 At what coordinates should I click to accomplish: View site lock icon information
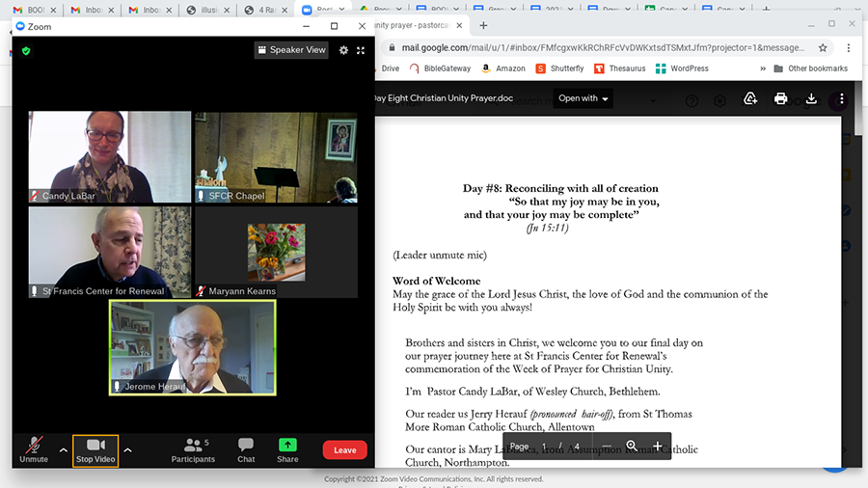tap(392, 48)
